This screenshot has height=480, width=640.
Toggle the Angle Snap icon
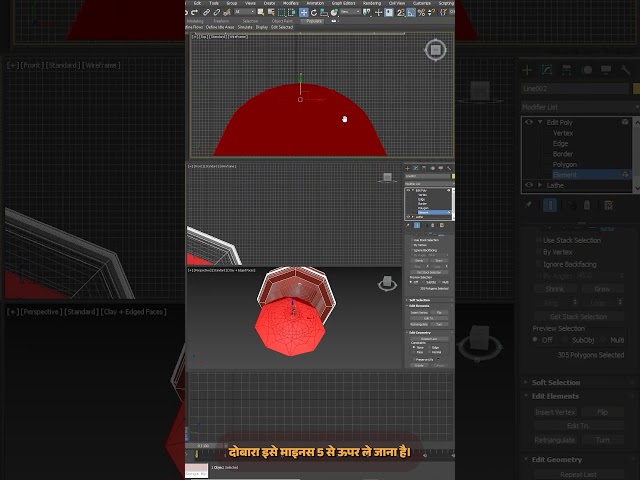tap(411, 13)
